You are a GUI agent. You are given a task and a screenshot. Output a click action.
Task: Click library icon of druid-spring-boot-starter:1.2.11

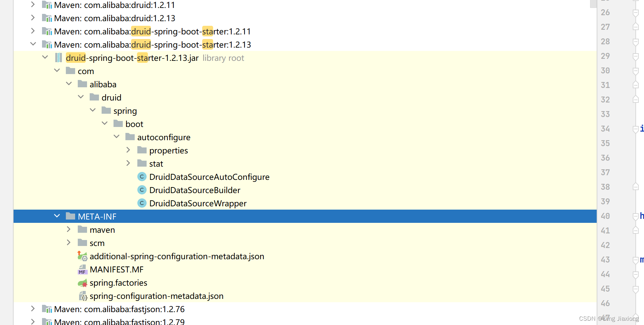pyautogui.click(x=47, y=31)
